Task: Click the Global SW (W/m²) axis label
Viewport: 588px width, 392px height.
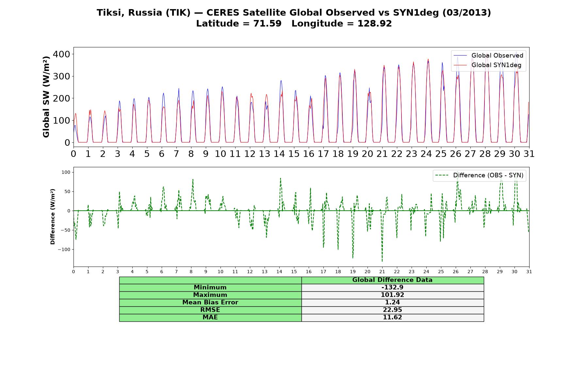Action: [x=46, y=97]
